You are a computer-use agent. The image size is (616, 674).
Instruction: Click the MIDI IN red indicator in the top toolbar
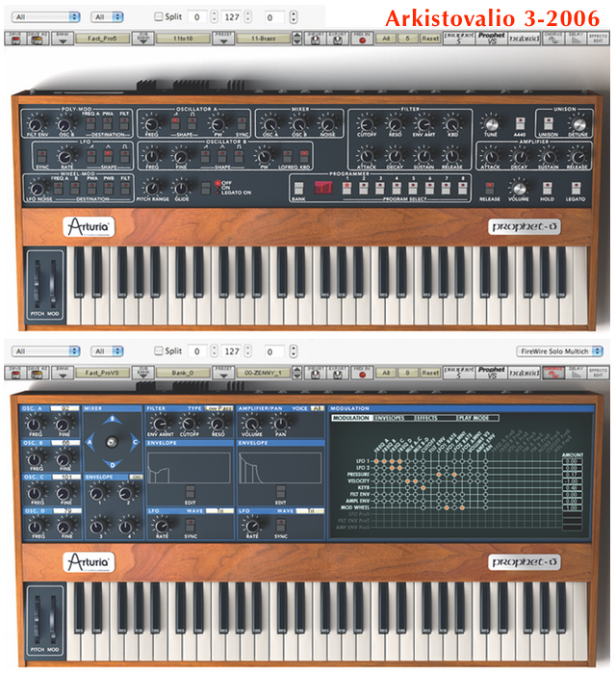point(362,39)
